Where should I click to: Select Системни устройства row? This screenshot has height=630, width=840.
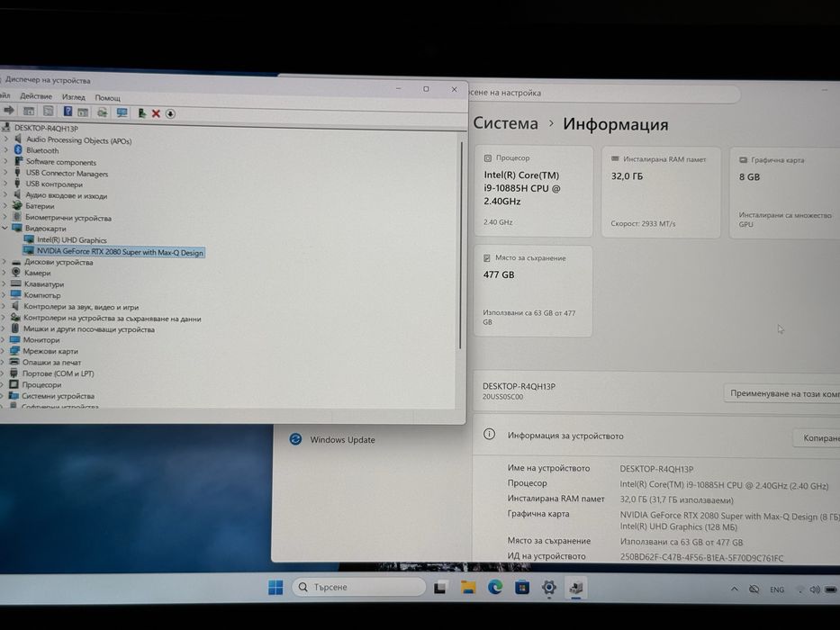click(58, 396)
